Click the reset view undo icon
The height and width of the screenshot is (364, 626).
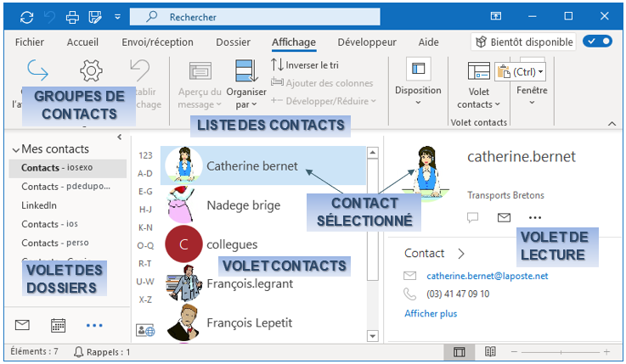140,70
